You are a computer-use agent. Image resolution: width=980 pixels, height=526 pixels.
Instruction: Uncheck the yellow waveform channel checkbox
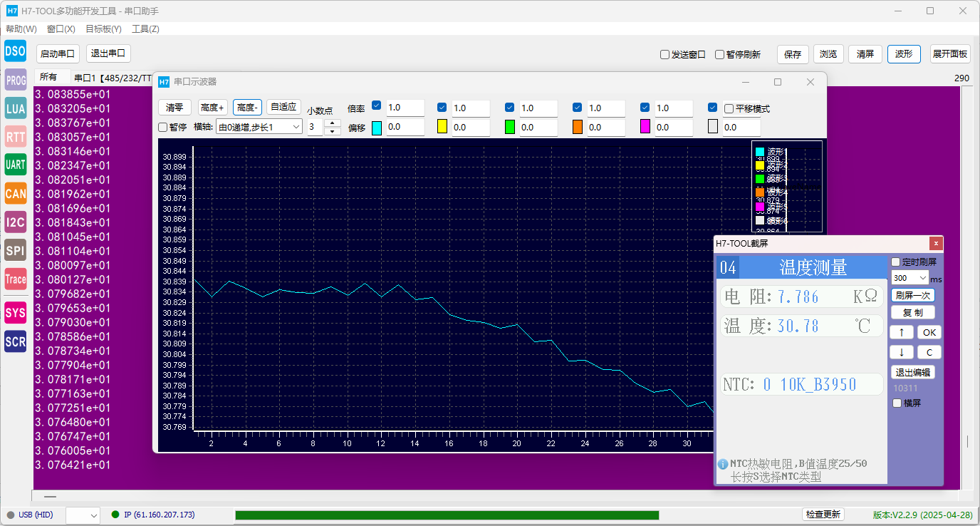click(442, 107)
